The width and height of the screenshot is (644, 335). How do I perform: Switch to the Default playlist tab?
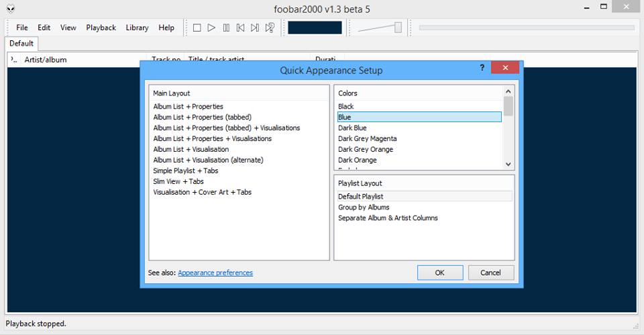21,44
